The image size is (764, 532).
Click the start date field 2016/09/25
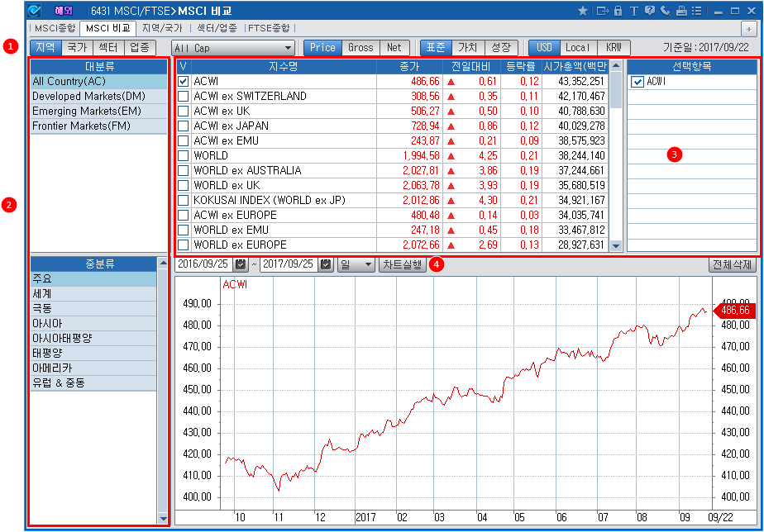(x=204, y=264)
